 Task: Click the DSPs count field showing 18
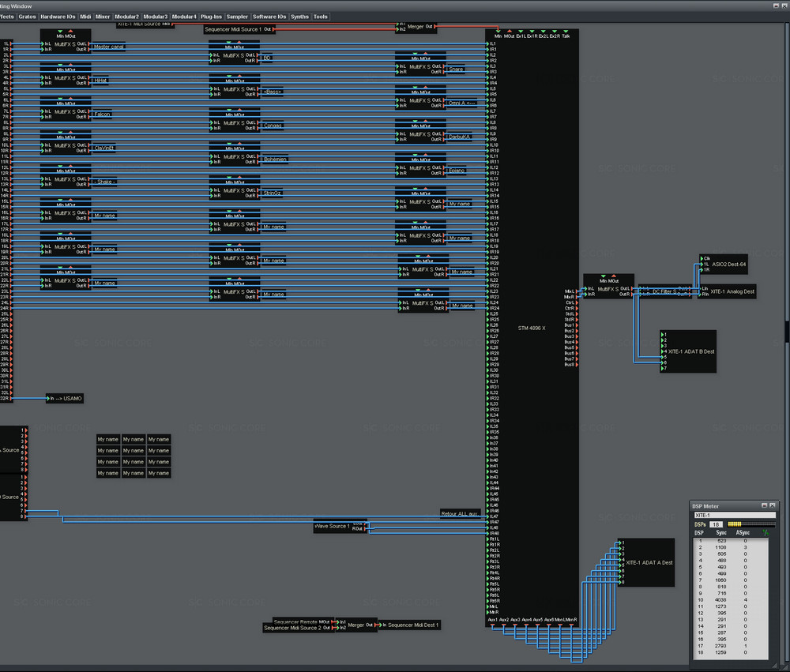pyautogui.click(x=716, y=524)
